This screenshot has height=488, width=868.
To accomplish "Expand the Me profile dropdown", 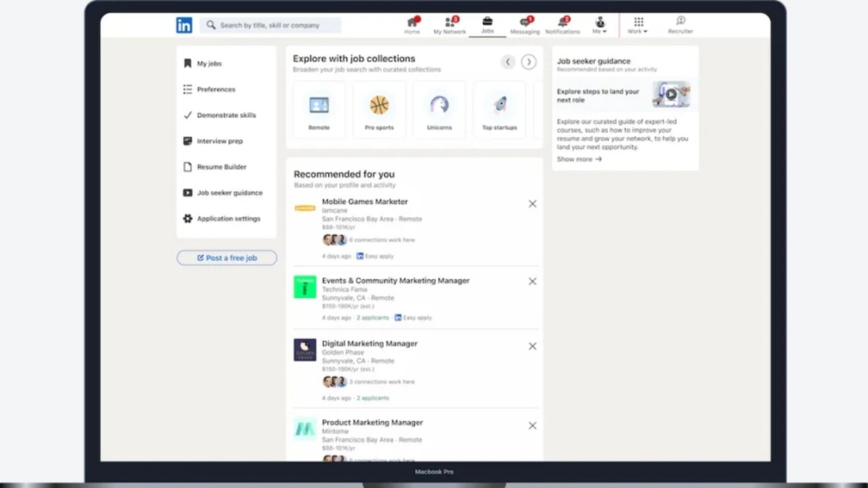I will coord(599,25).
